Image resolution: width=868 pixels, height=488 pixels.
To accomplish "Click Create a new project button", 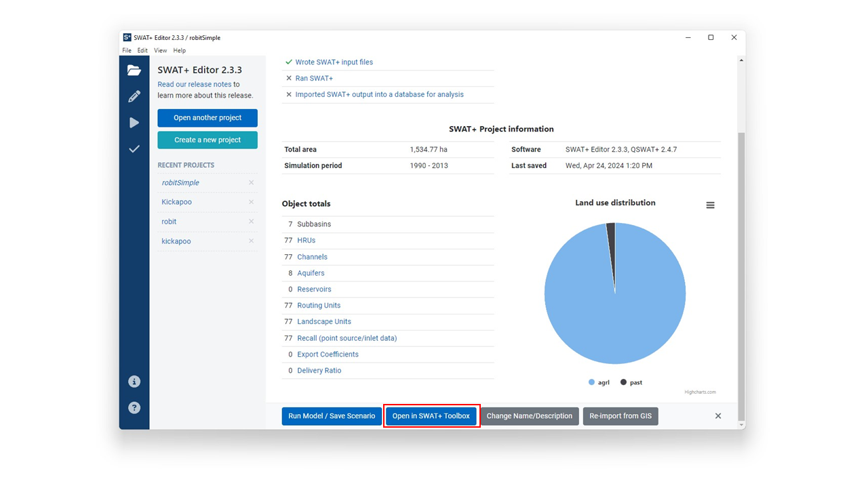I will coord(208,140).
